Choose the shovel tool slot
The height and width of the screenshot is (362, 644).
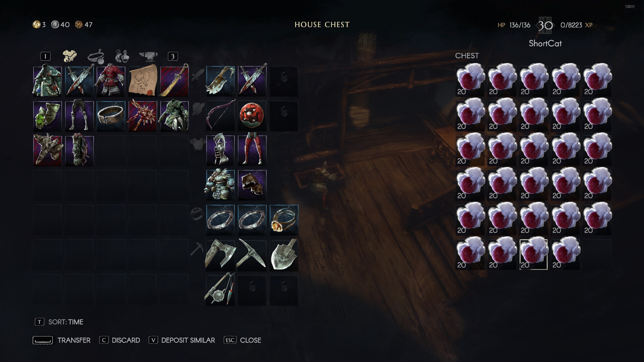click(x=284, y=254)
